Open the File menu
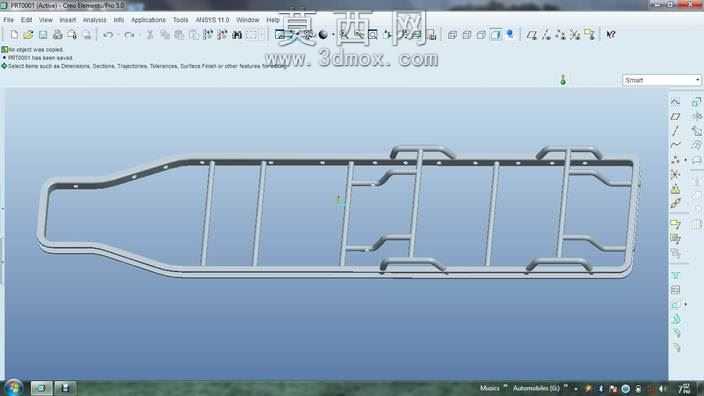 tap(8, 20)
